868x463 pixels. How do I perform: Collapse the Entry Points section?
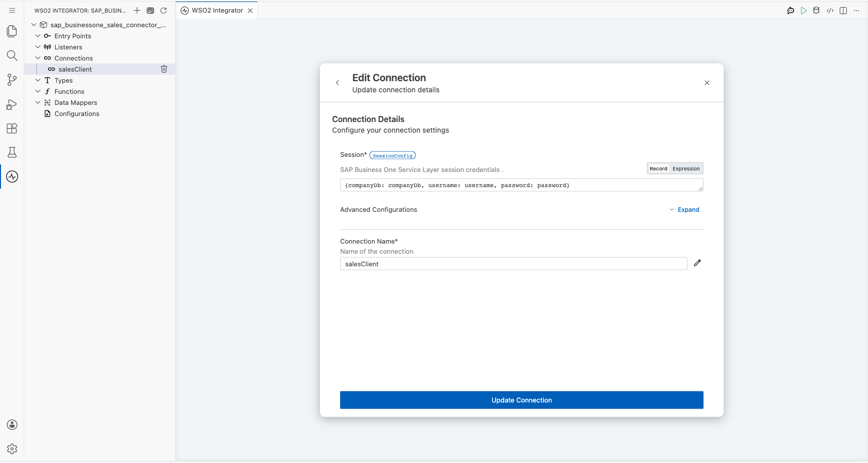[38, 36]
